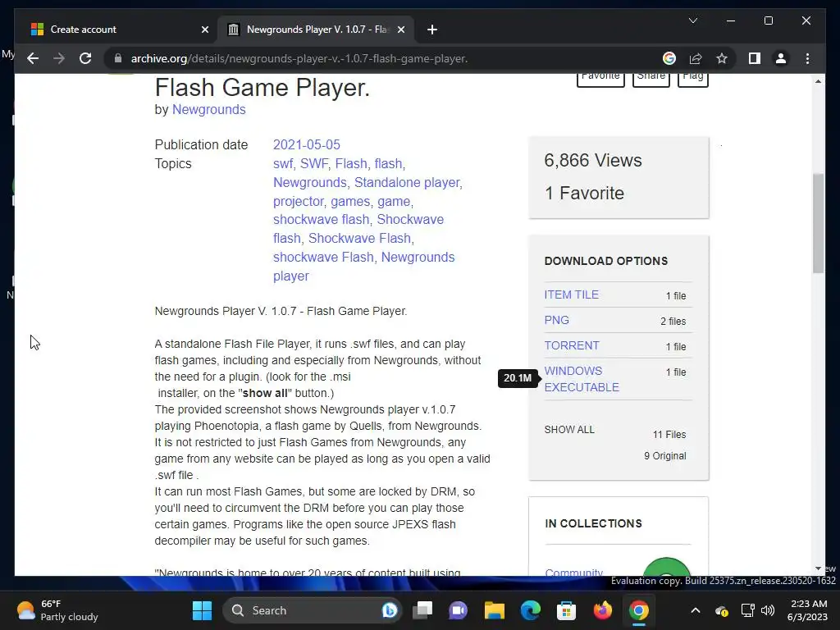Open Newgrounds player topic link

coord(363,267)
